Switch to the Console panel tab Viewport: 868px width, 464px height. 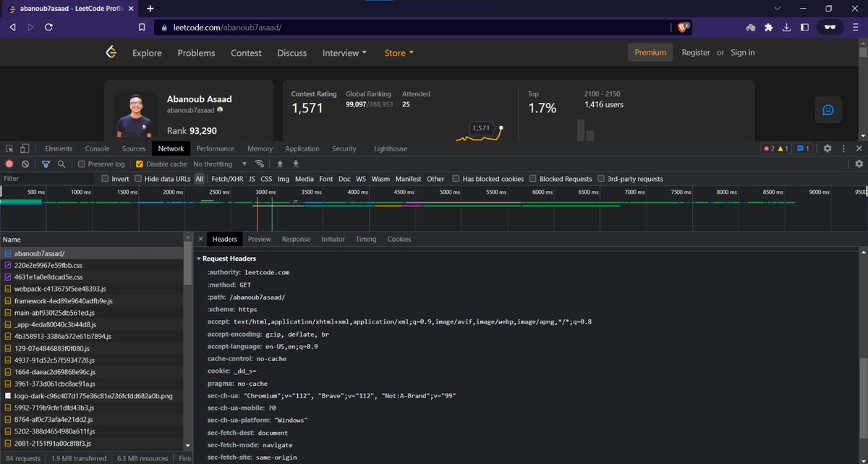(x=98, y=148)
